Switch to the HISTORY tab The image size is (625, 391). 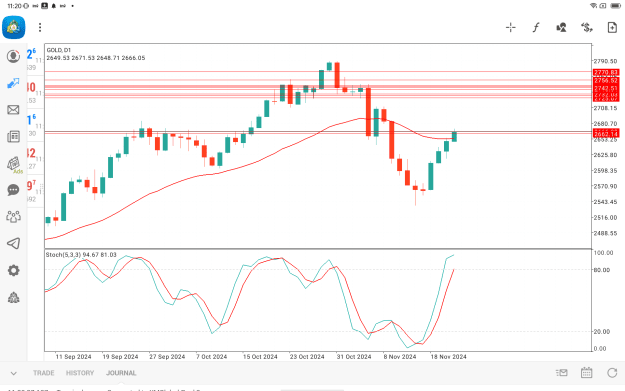80,373
